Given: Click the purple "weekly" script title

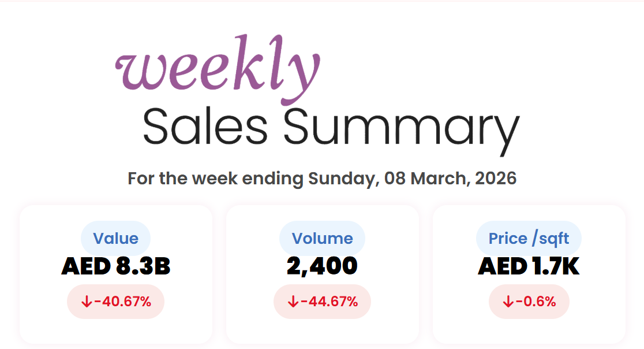Looking at the screenshot, I should (x=218, y=69).
